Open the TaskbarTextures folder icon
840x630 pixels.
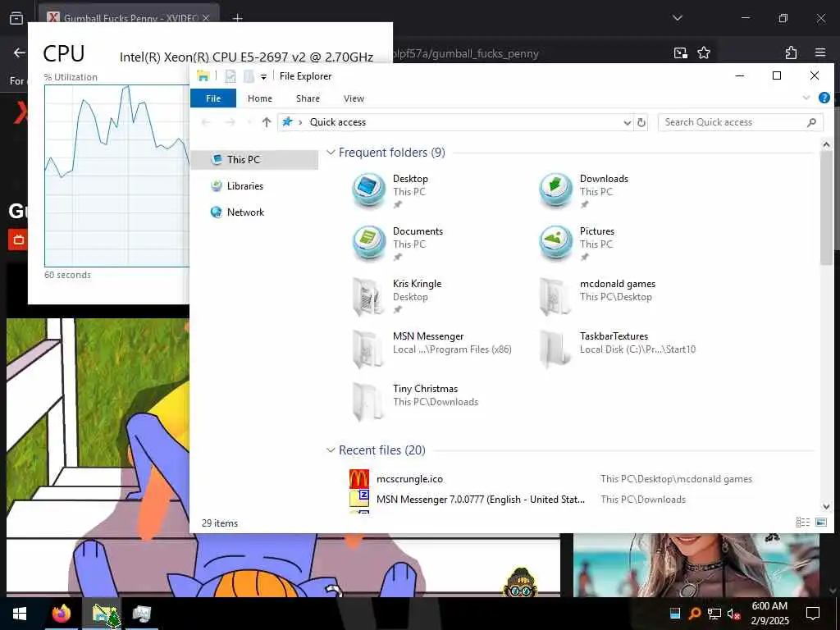tap(555, 348)
